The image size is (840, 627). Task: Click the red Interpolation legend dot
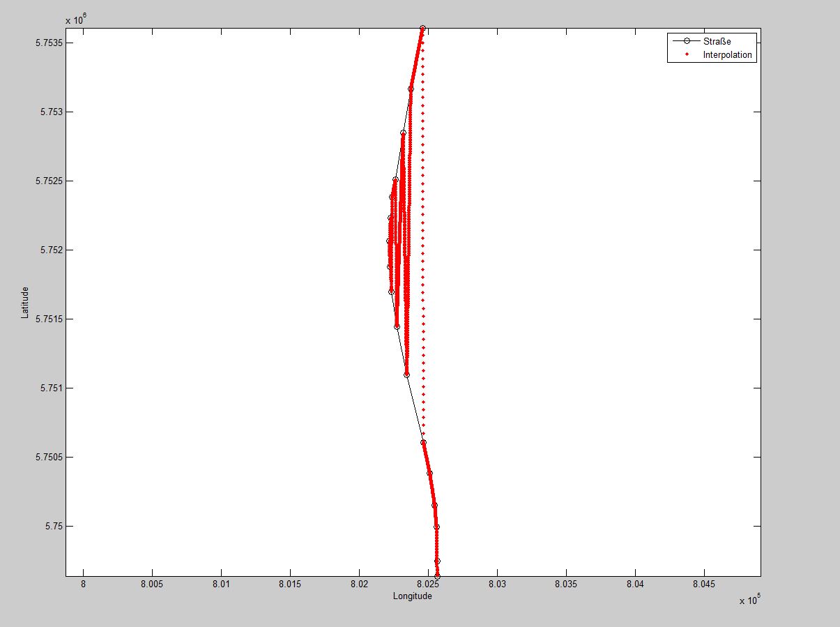686,54
